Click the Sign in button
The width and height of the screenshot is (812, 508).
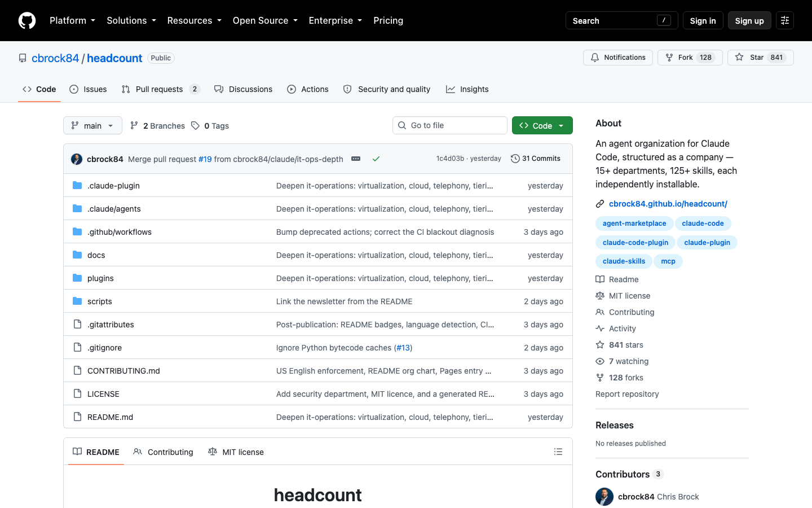pyautogui.click(x=703, y=20)
